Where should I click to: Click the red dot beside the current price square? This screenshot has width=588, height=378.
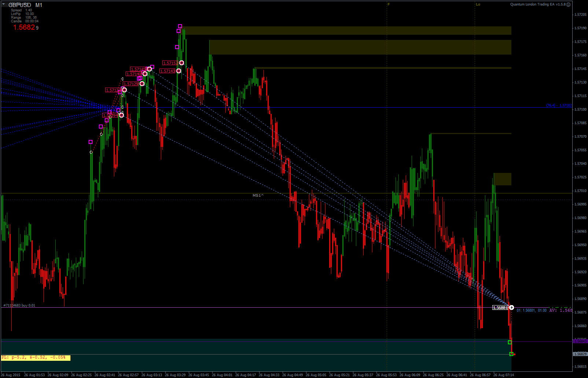515,354
